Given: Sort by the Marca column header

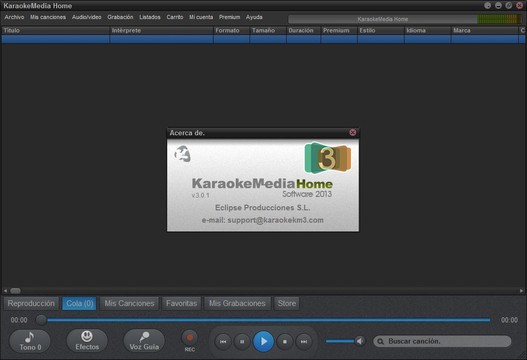Looking at the screenshot, I should [x=485, y=30].
